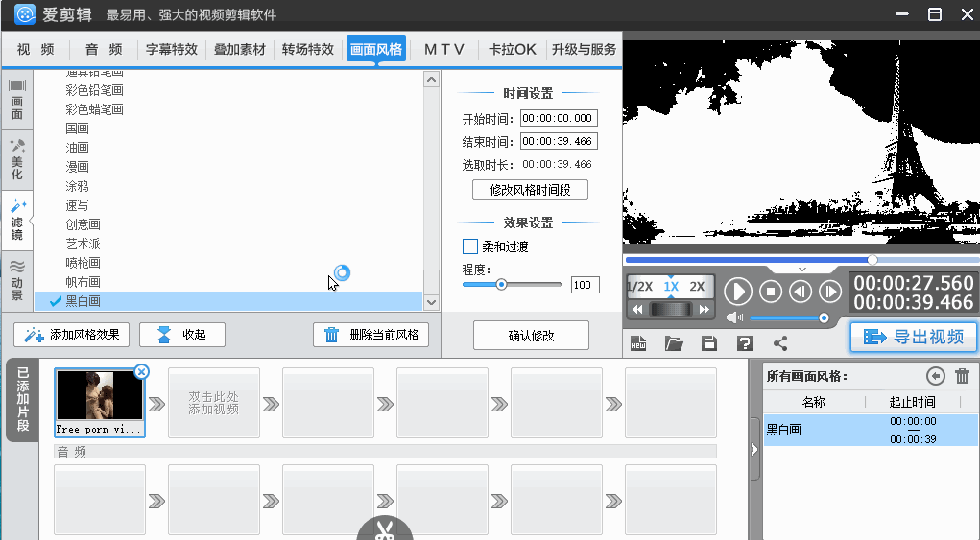Click trash icon in 所有画面风格 panel
Viewport: 980px width, 540px height.
963,376
